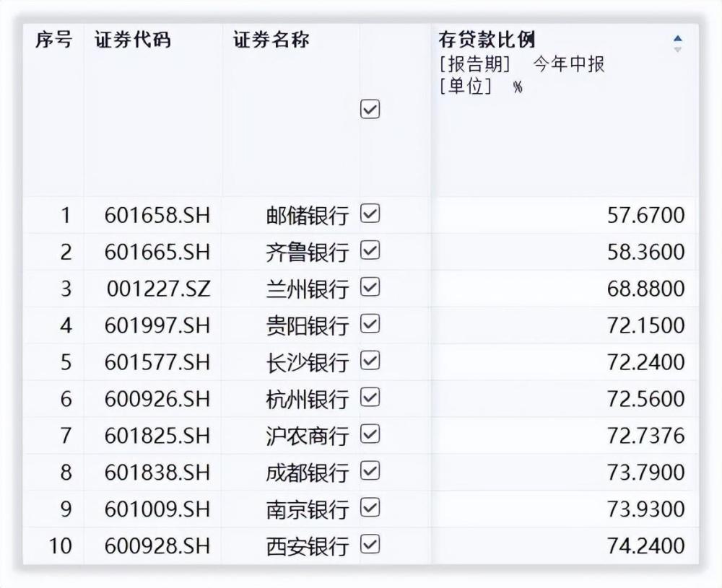Uncheck the 贵阳银行 row checkbox
Screen dimensions: 722x588
click(x=370, y=325)
